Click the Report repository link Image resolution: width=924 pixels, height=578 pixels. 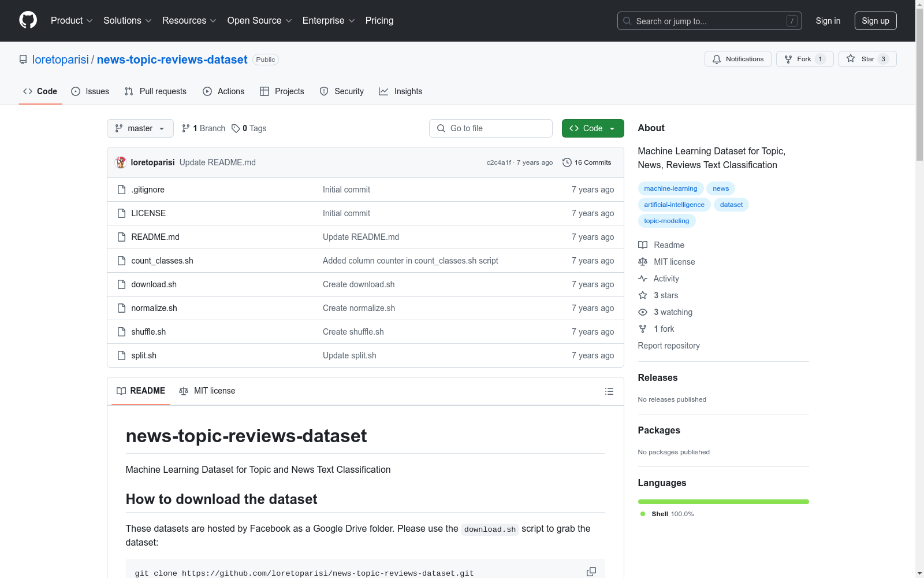tap(669, 346)
